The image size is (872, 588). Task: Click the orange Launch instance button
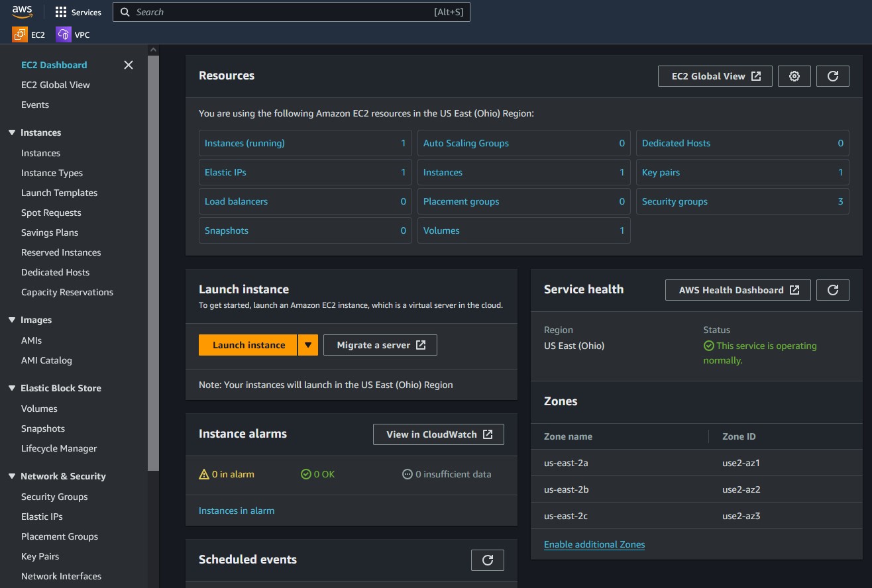click(x=248, y=345)
